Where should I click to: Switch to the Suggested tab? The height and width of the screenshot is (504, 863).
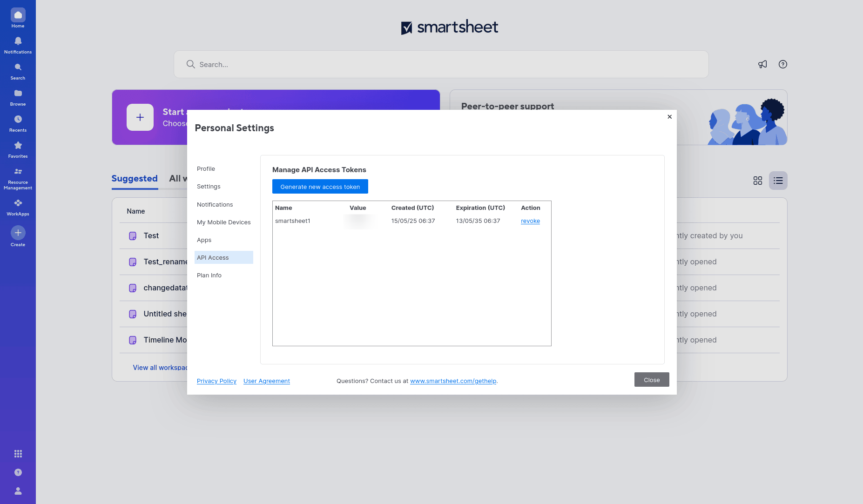135,179
